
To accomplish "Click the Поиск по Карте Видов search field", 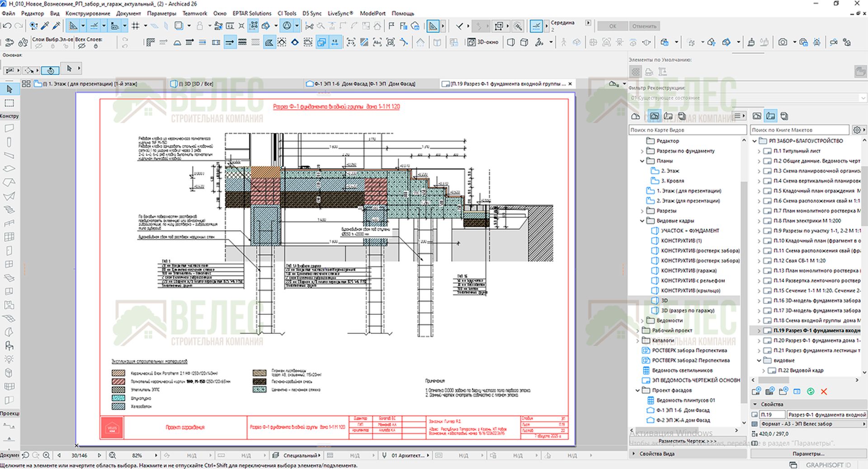I will click(687, 130).
